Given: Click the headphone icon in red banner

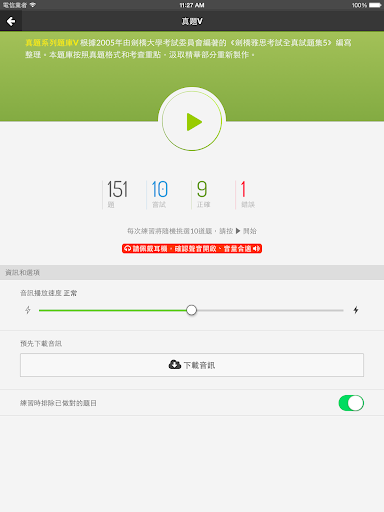Looking at the screenshot, I should click(128, 249).
